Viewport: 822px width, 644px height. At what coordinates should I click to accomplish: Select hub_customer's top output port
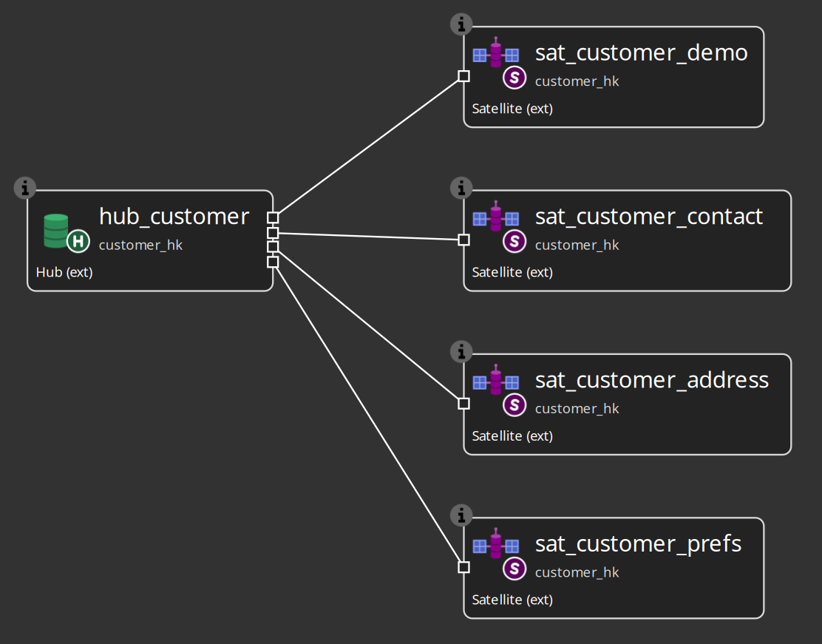pos(273,217)
